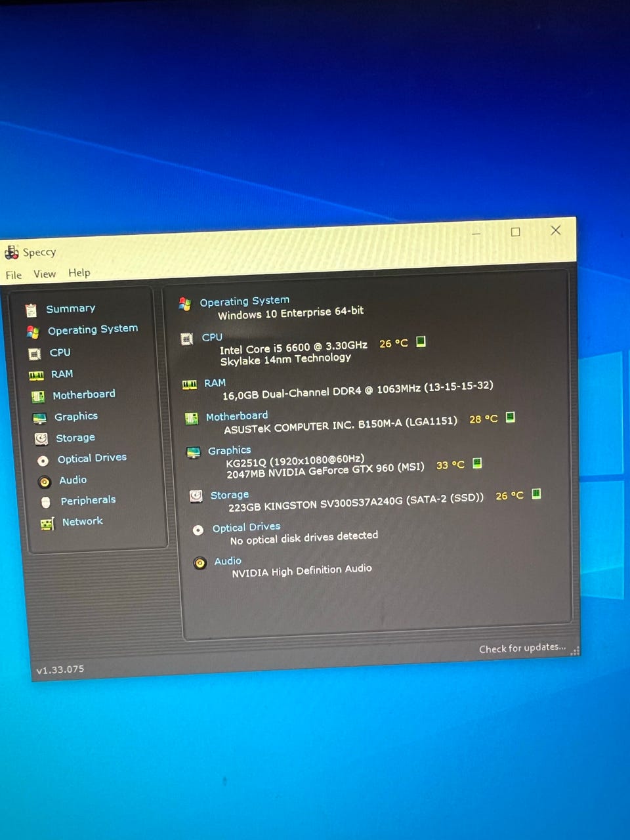Click the Operating System heading link in summary
The width and height of the screenshot is (630, 840).
(244, 301)
